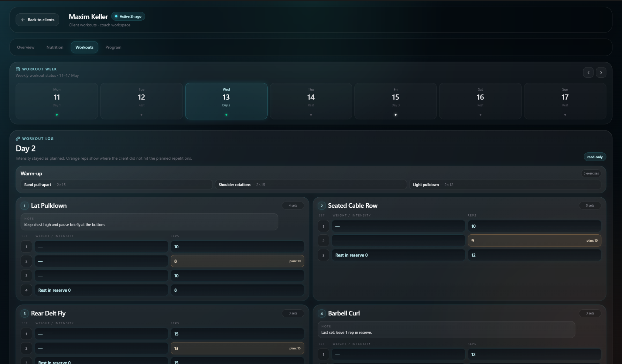The height and width of the screenshot is (364, 622).
Task: Click the 3 sets badge on Barbell Curl
Action: click(590, 313)
